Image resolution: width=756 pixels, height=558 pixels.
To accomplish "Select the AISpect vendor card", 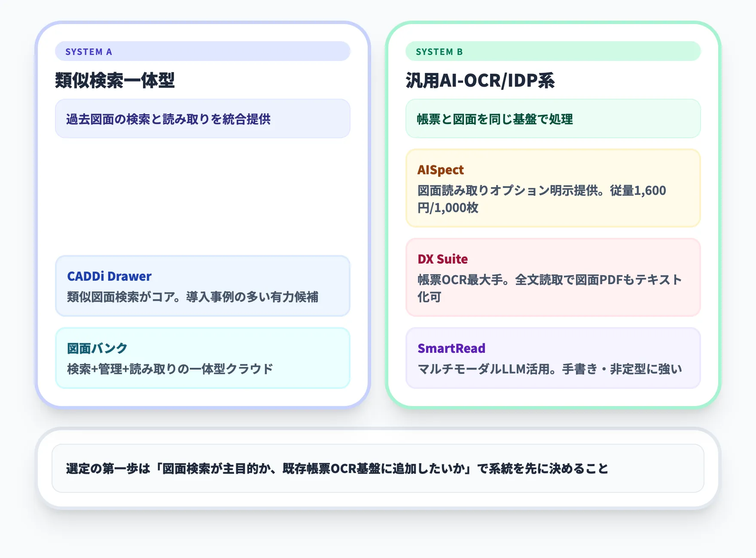I will pos(553,188).
